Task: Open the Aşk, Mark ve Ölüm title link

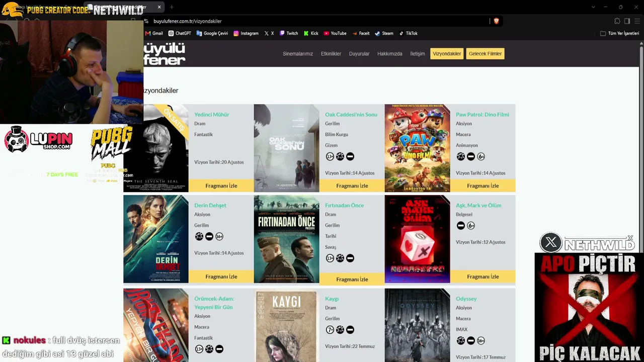Action: (478, 205)
